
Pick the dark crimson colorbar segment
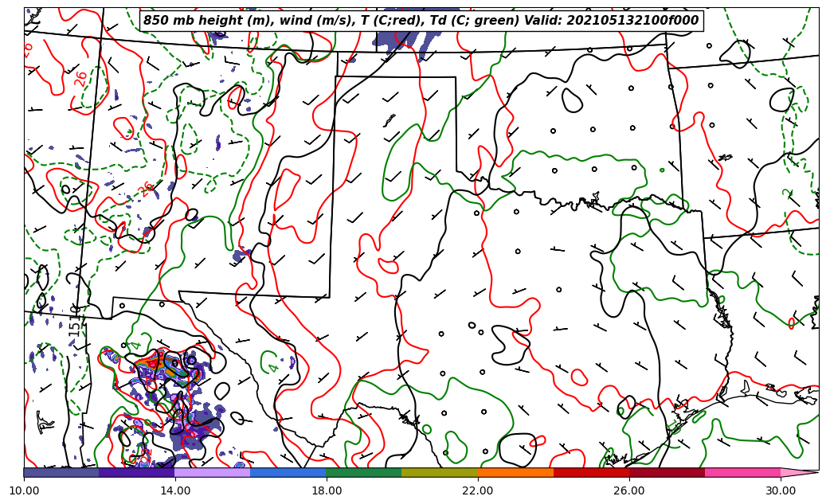click(x=666, y=472)
